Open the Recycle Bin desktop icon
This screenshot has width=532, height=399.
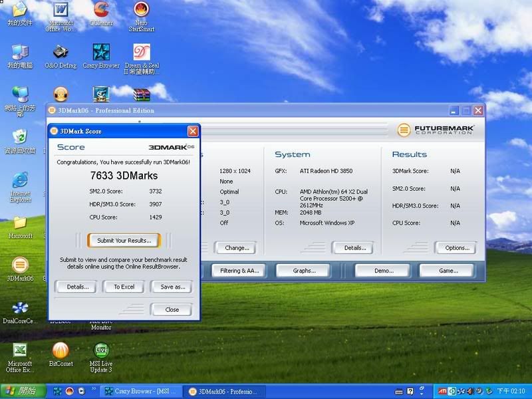(x=20, y=137)
